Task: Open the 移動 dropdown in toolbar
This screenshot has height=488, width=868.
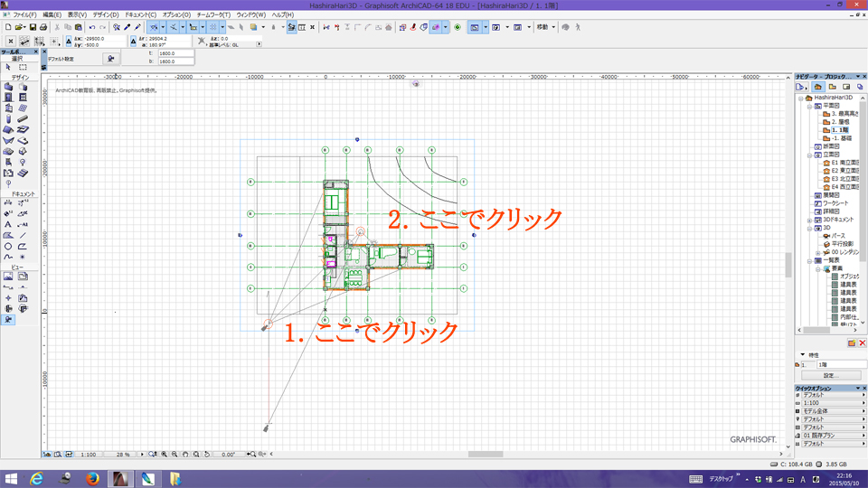Action: click(x=545, y=27)
